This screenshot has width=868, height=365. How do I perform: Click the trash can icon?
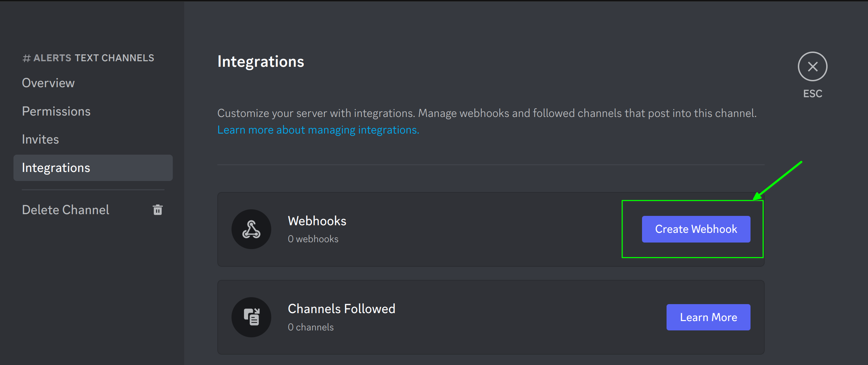pos(158,210)
